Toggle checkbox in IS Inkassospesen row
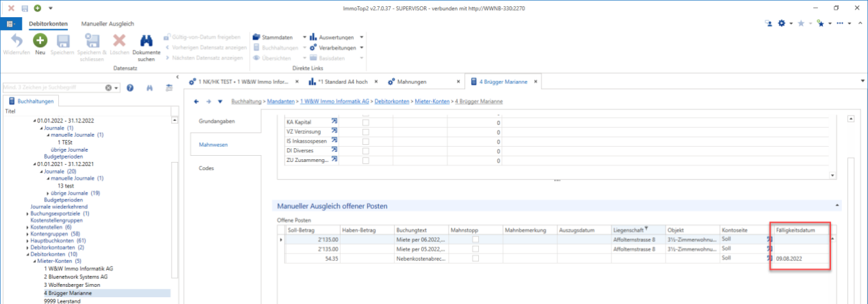 365,141
